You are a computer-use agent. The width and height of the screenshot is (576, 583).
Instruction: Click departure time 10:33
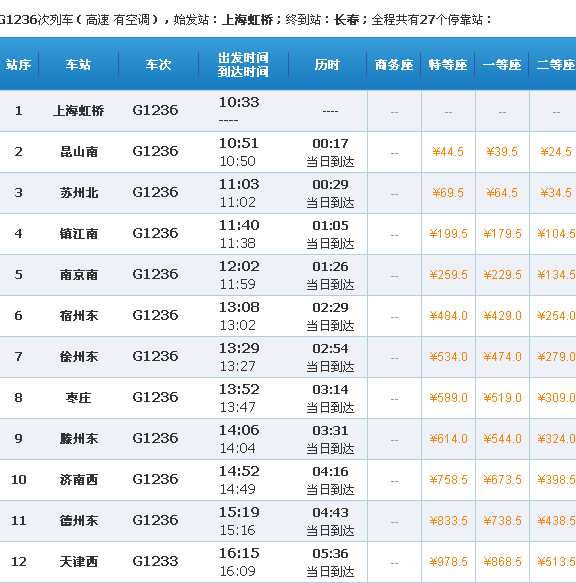(x=239, y=102)
